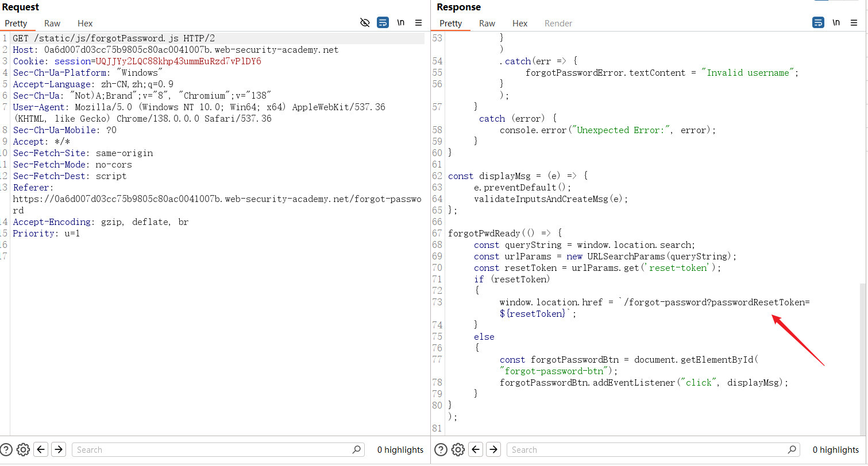The image size is (868, 466).
Task: Click the Referer header label
Action: pos(33,188)
